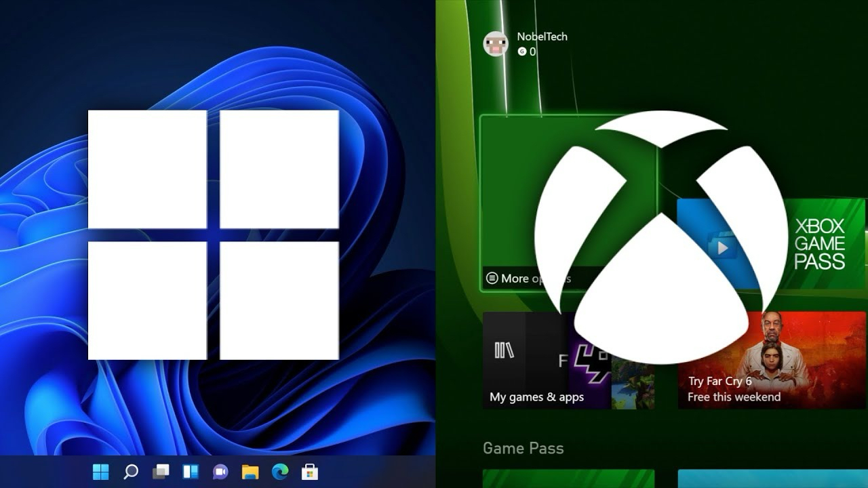Open the Widgets panel icon

[x=191, y=472]
